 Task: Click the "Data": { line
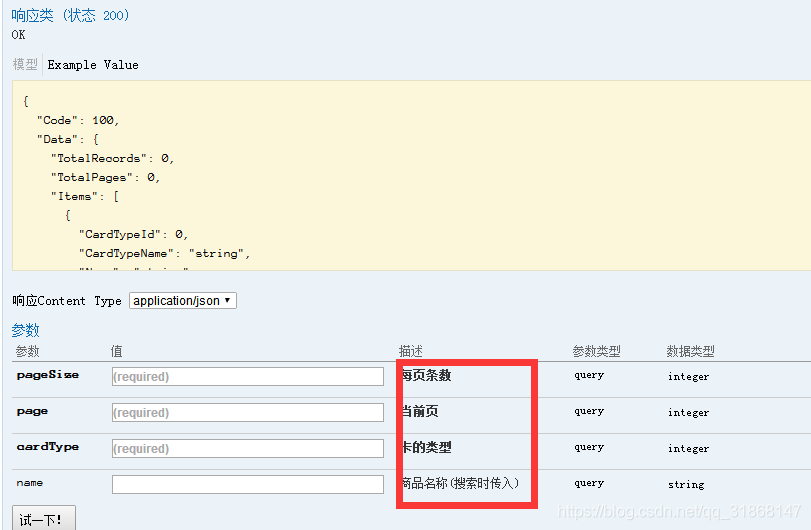[x=68, y=140]
